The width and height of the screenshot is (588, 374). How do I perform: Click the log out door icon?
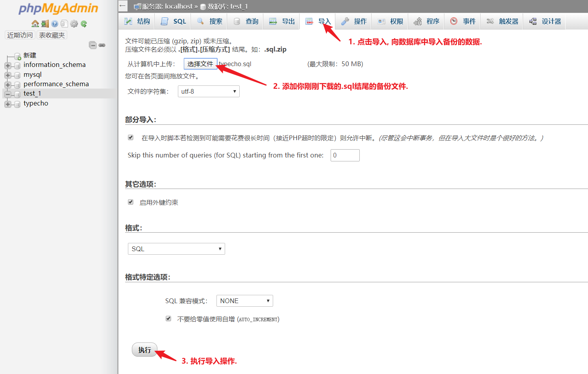[45, 24]
